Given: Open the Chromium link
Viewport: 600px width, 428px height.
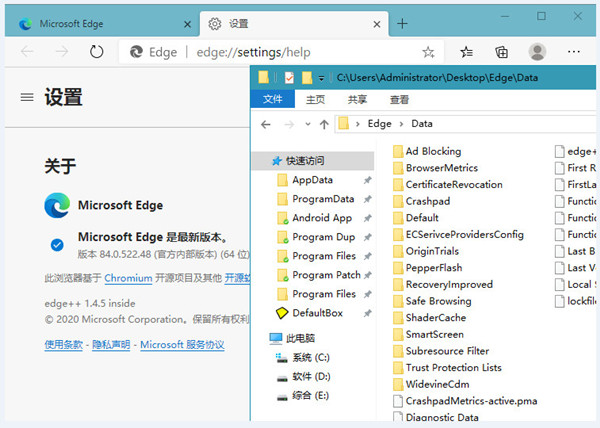Looking at the screenshot, I should (128, 278).
